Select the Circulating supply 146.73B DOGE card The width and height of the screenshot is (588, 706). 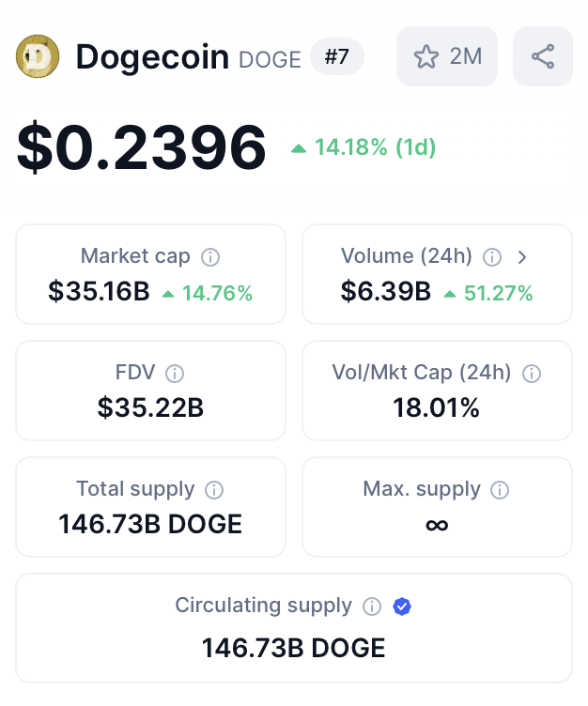[294, 627]
